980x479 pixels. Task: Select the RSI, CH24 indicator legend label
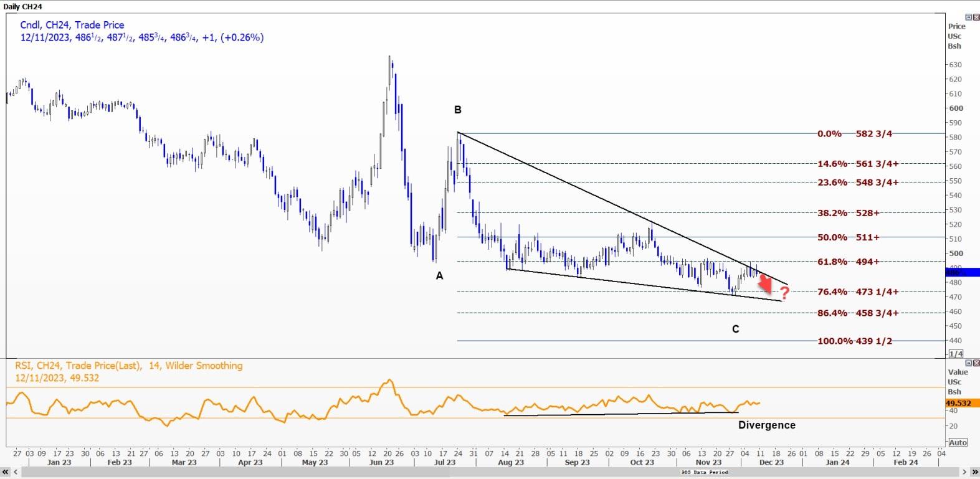[x=129, y=366]
